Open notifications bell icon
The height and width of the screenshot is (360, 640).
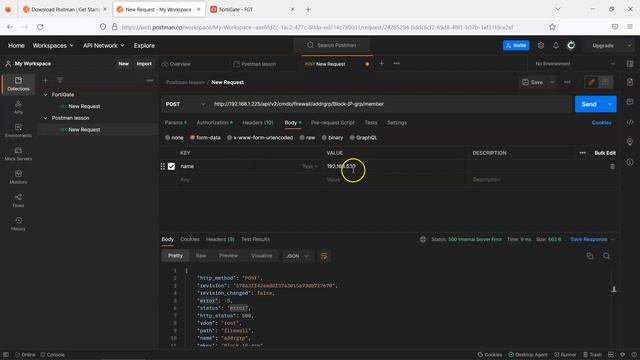coord(556,45)
